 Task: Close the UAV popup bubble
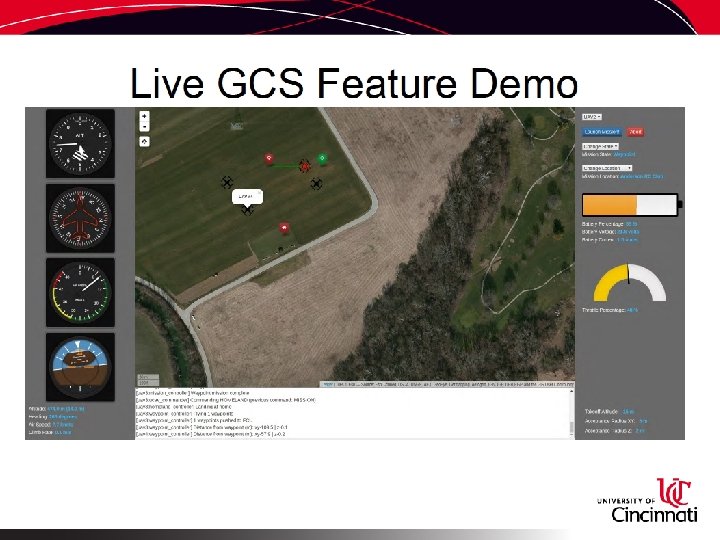tap(259, 193)
